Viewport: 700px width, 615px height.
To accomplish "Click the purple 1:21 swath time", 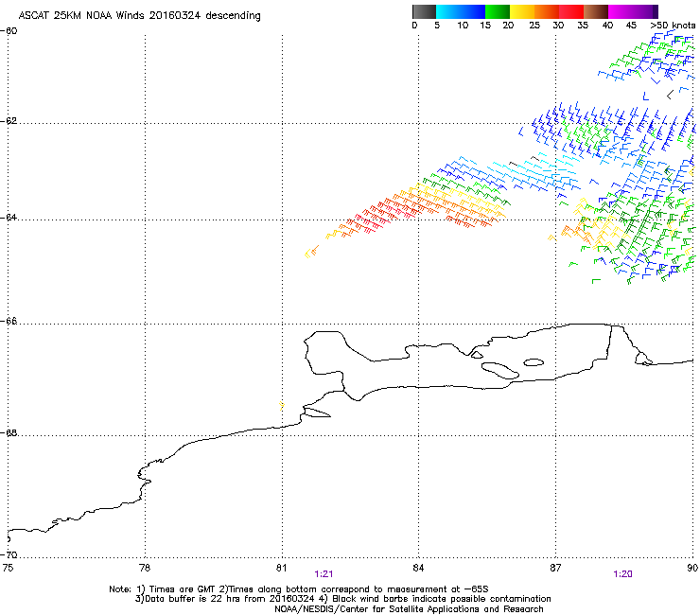I will [324, 574].
